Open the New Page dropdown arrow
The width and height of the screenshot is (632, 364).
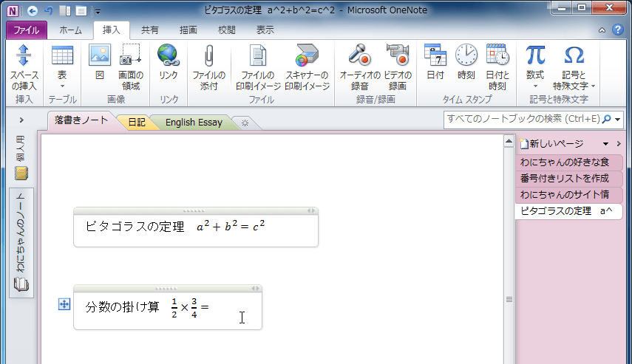[x=605, y=144]
